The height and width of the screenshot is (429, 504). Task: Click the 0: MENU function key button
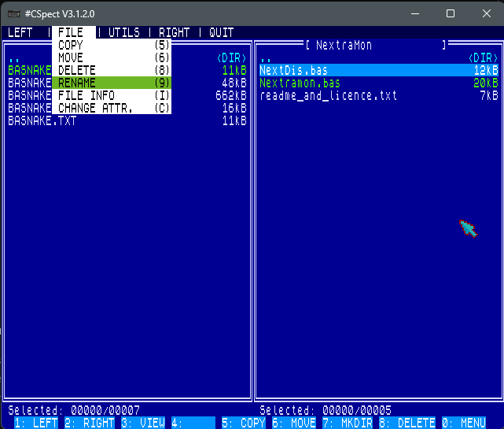(464, 423)
